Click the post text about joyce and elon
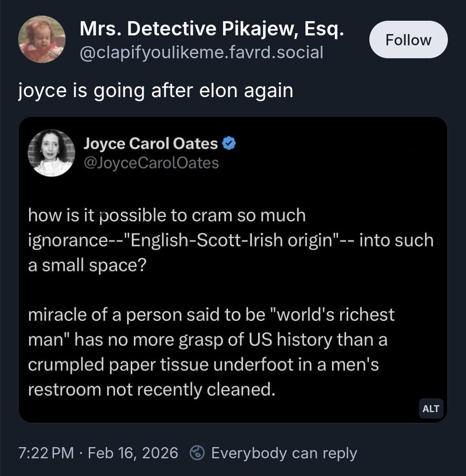Screen dimensions: 466x476 click(x=156, y=91)
